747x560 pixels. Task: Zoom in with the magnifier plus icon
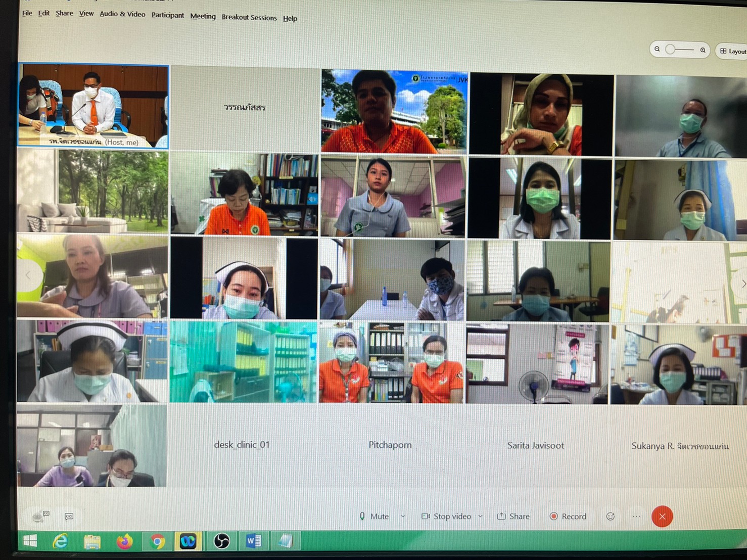[x=703, y=50]
